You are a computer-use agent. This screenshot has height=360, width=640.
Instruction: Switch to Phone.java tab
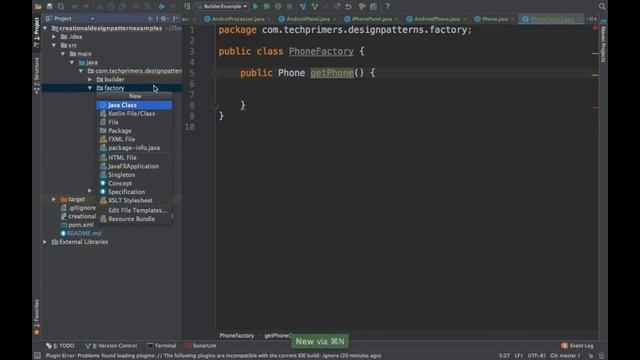(495, 19)
